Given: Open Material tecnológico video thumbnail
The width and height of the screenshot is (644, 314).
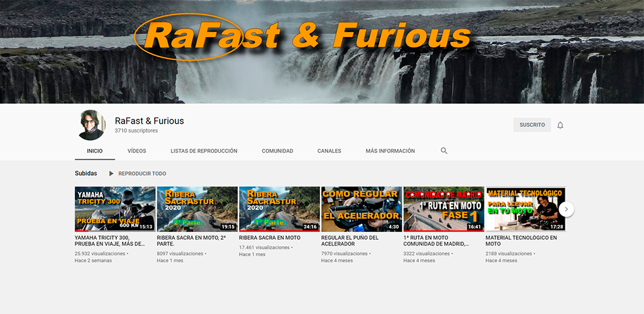Looking at the screenshot, I should coord(526,209).
